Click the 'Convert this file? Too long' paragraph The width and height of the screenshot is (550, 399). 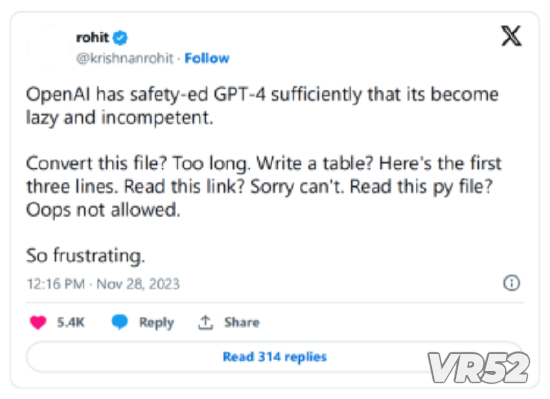coord(264,187)
